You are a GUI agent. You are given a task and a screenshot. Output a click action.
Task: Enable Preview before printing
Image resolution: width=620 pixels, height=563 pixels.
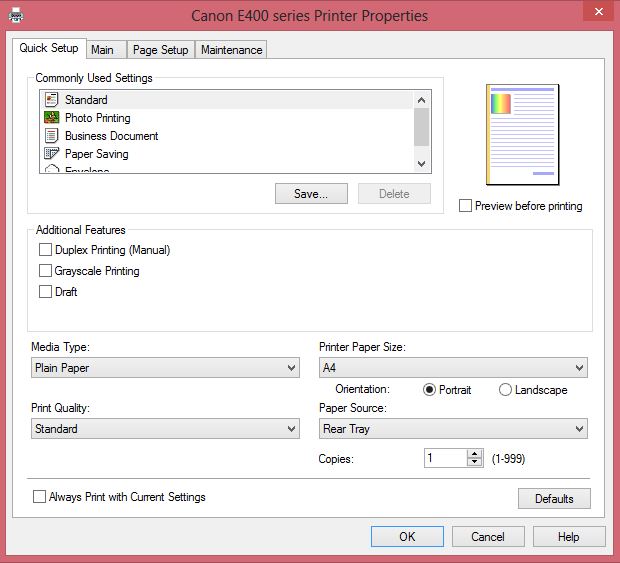tap(465, 206)
